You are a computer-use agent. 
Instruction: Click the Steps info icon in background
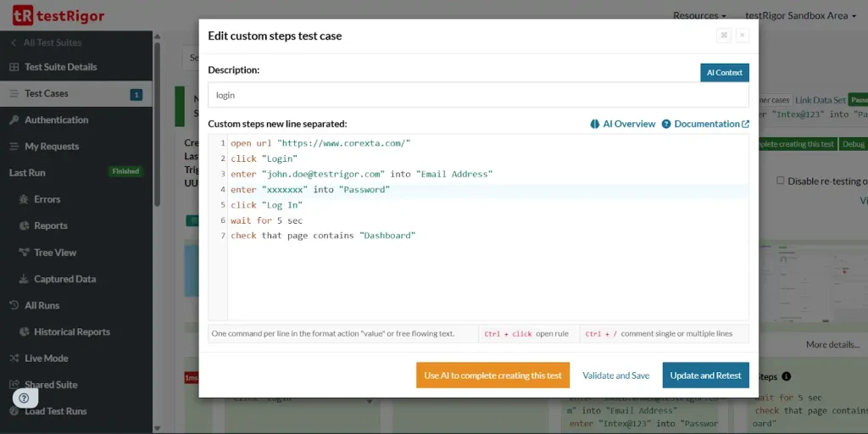pyautogui.click(x=786, y=376)
